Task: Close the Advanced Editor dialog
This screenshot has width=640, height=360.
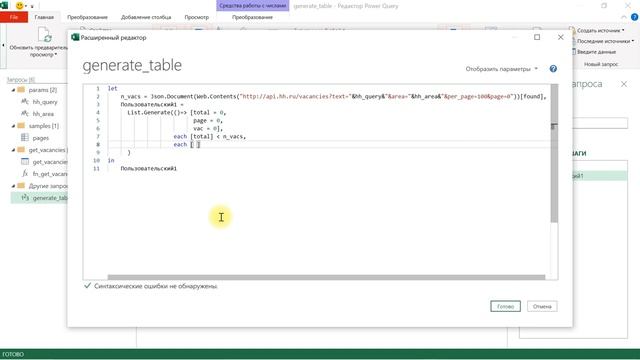Action: tap(561, 37)
